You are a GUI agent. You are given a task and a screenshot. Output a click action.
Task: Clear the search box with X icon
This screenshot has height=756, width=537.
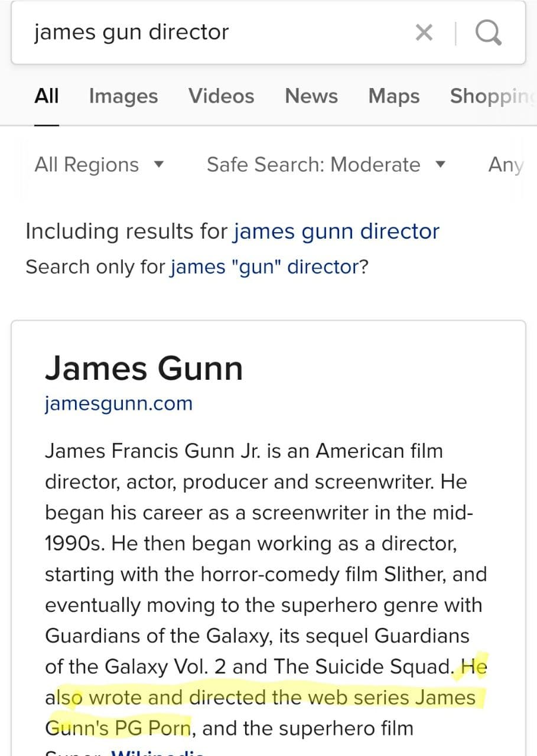click(424, 32)
